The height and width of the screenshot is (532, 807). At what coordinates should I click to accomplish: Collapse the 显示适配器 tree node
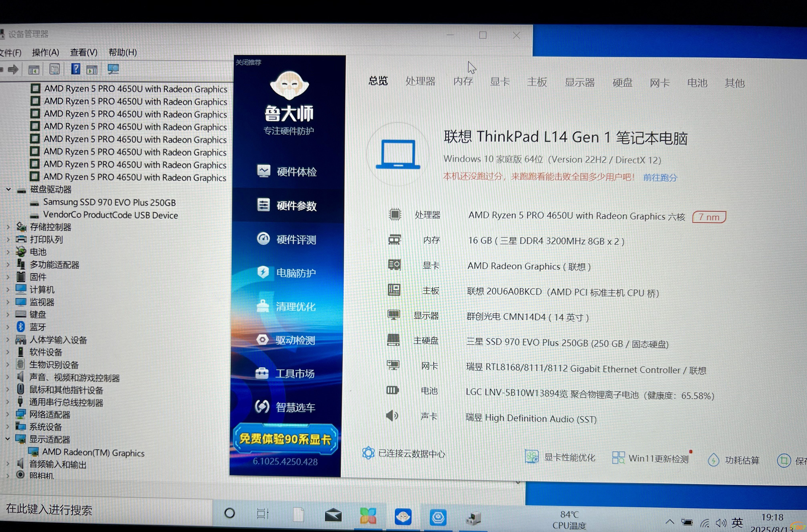coord(7,439)
